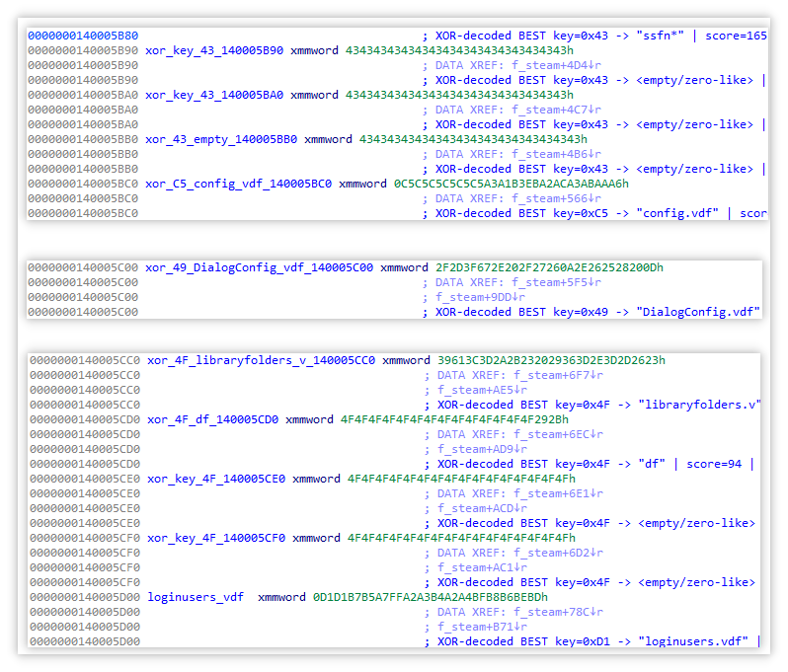
Task: Click the xor_4F_libraryfolders_v_140005CC0 label
Action: (x=261, y=360)
